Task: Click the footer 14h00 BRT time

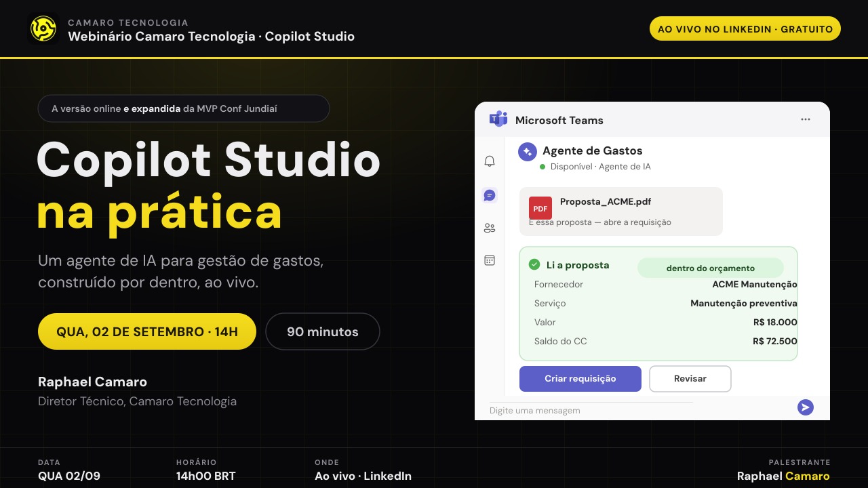Action: [x=206, y=476]
